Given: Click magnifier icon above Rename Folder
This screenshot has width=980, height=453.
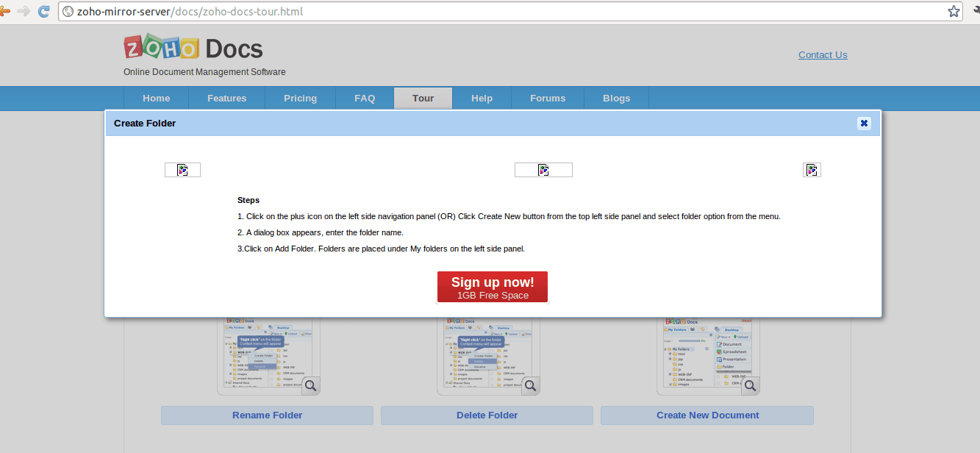Looking at the screenshot, I should [x=311, y=385].
